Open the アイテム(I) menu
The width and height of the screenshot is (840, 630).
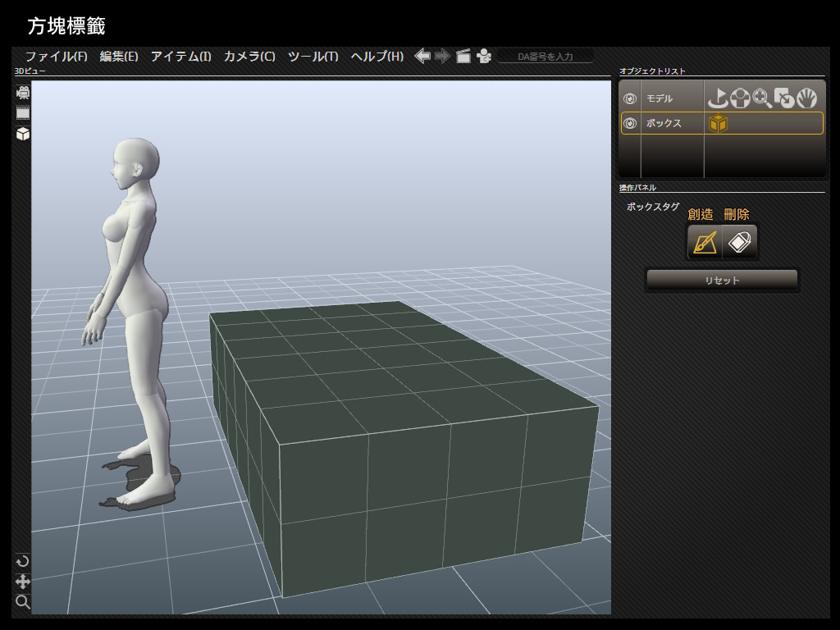click(x=180, y=57)
